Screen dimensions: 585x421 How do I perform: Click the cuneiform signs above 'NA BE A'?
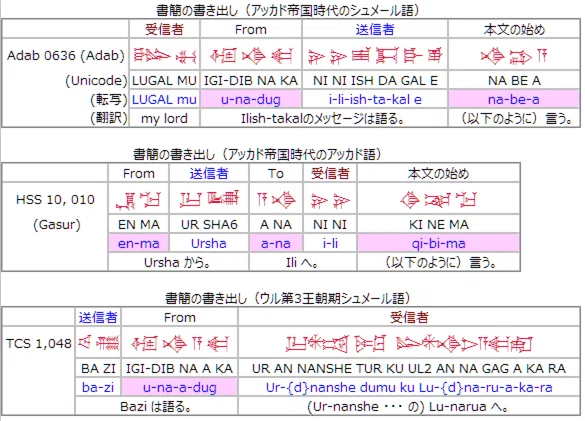tap(514, 56)
